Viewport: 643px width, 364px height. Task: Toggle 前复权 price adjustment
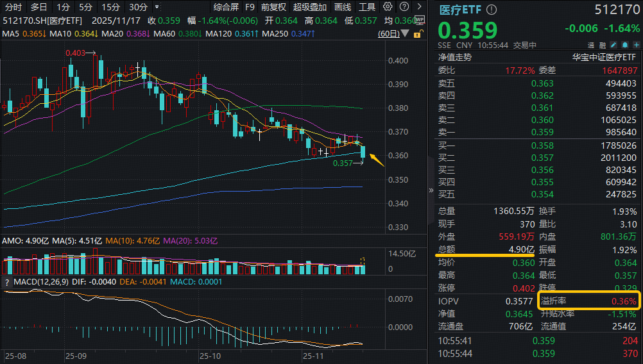coord(273,7)
